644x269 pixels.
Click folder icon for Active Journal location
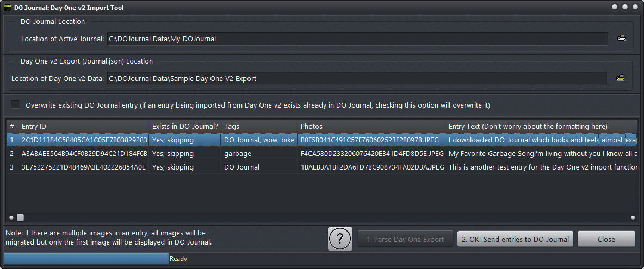(x=621, y=39)
